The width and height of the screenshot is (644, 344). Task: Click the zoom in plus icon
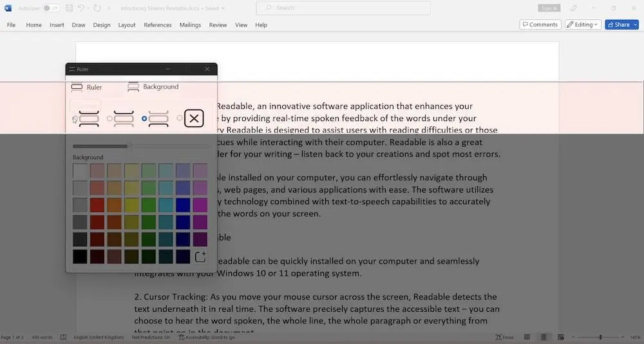click(x=623, y=337)
